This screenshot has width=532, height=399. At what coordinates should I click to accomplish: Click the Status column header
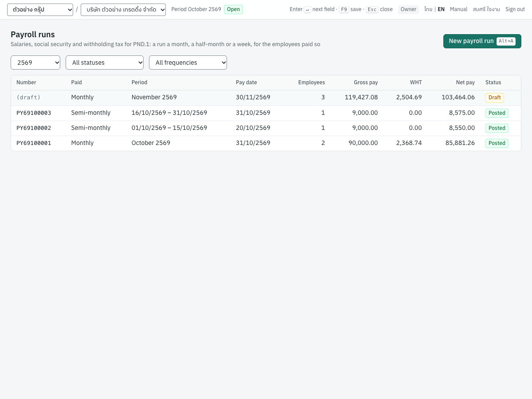(x=493, y=82)
